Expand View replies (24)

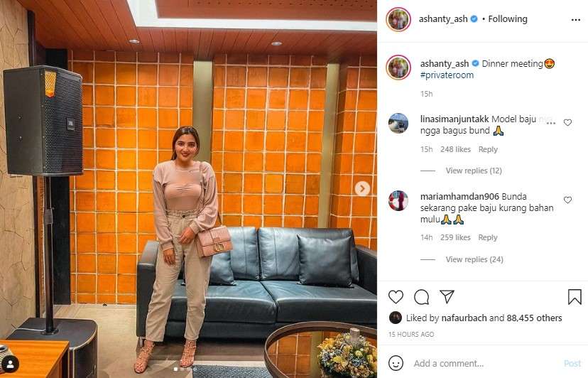click(x=474, y=259)
